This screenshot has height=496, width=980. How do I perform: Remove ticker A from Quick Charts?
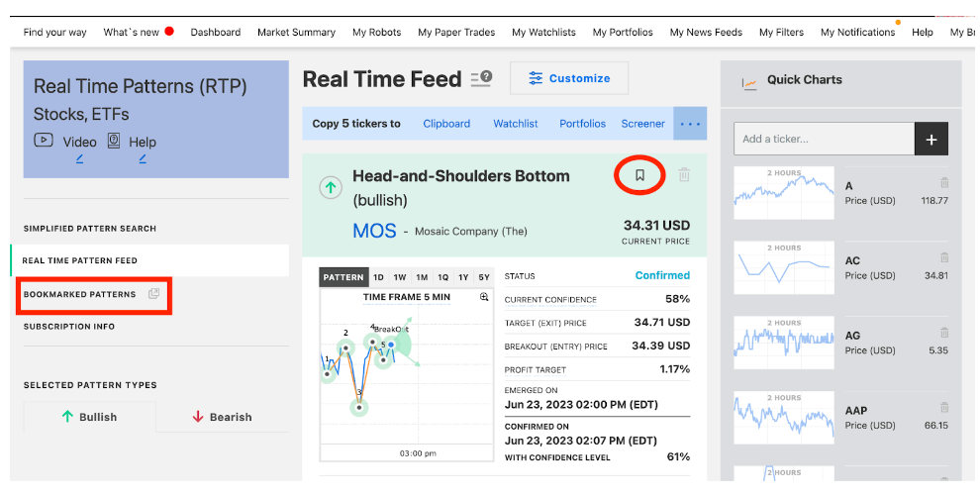944,182
